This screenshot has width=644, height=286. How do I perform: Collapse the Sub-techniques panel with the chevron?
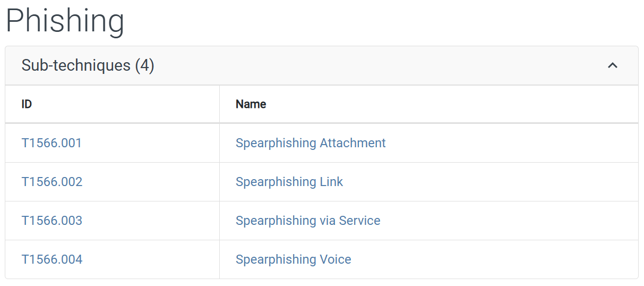[x=613, y=65]
